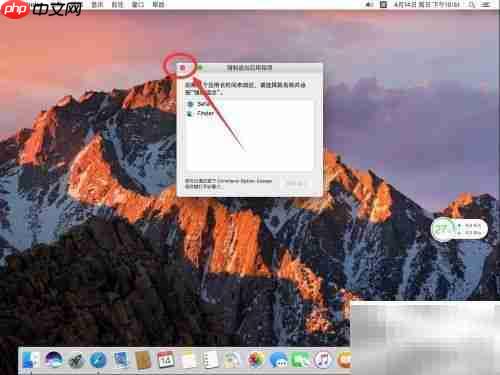500x375 pixels.
Task: Open Contacts brown book in Dock
Action: 143,360
